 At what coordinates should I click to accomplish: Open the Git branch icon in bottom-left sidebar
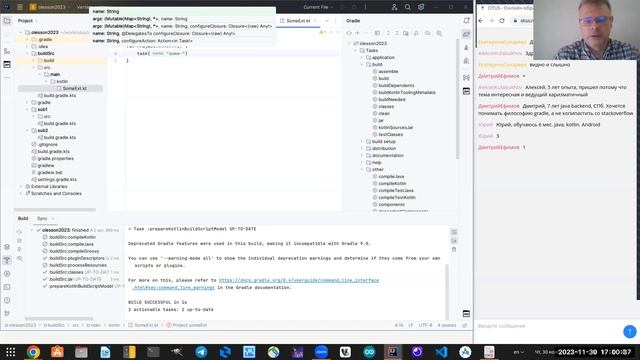7,313
